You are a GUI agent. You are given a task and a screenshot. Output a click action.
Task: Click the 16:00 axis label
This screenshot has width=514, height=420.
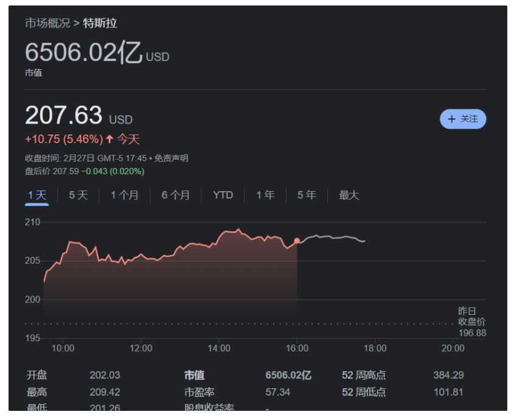297,348
